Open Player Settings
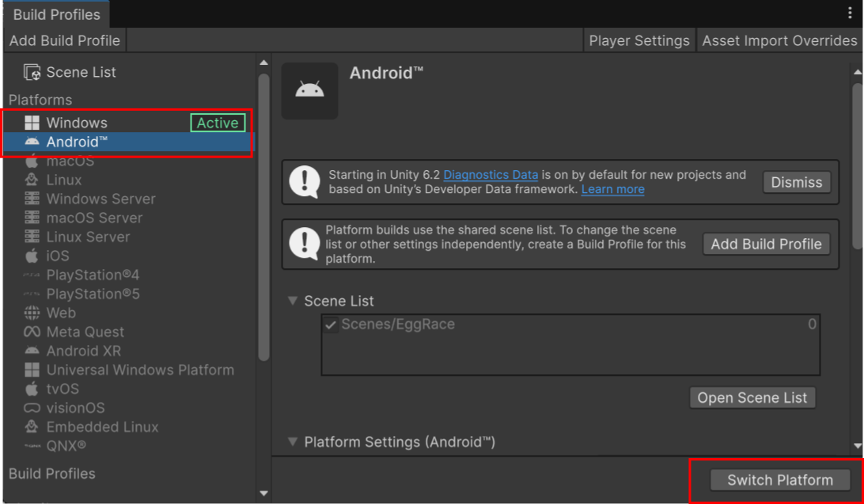The image size is (864, 504). pyautogui.click(x=639, y=41)
